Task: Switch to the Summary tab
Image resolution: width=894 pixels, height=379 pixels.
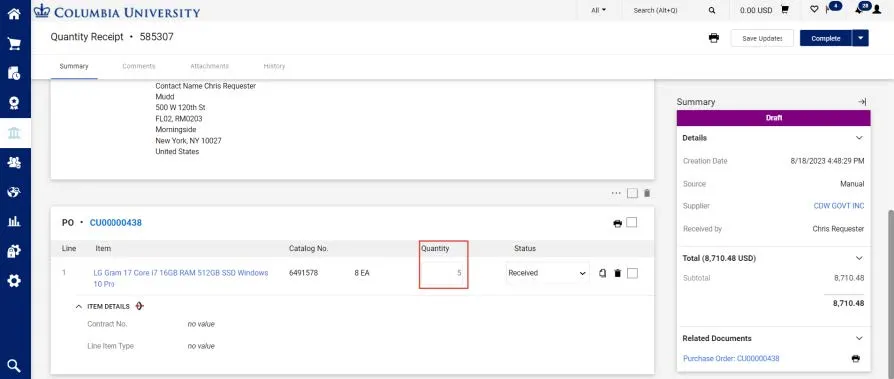Action: (x=74, y=66)
